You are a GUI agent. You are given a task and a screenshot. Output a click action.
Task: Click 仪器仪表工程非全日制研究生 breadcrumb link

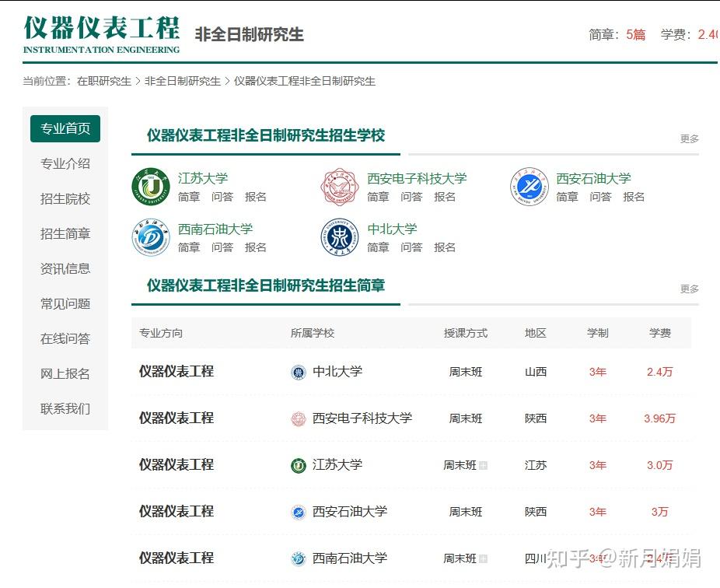[305, 82]
